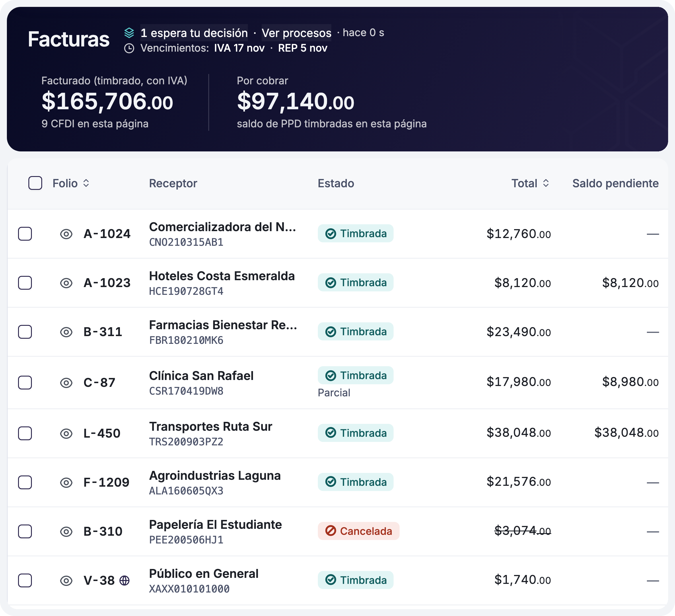Check the box for cancelled invoice B-310
675x616 pixels.
coord(25,531)
